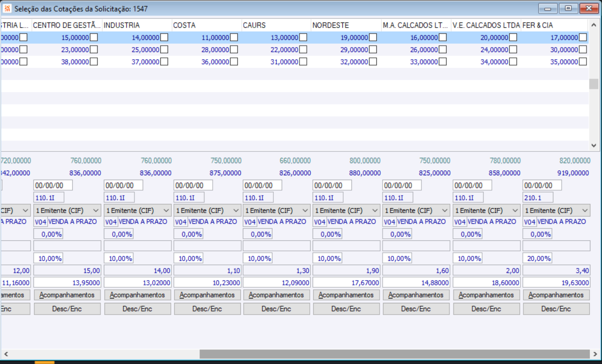
Task: Click Desc/Enc under the V.E. CALCADOS LTDA column
Action: [486, 309]
